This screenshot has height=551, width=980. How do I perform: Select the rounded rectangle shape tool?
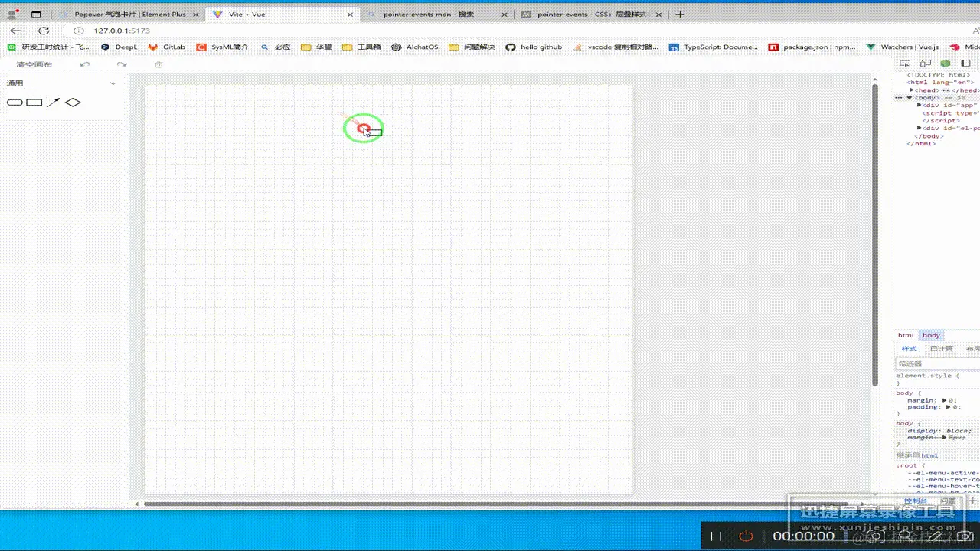(x=15, y=103)
